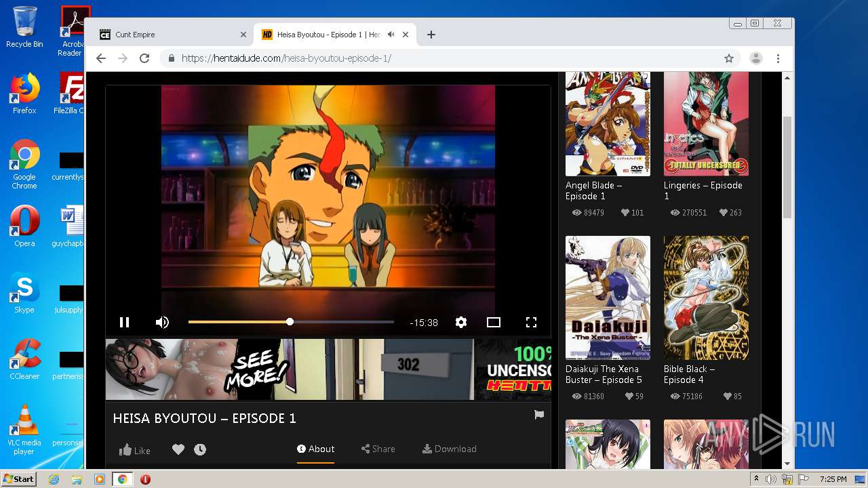
Task: Toggle theater mode on player
Action: tap(494, 323)
